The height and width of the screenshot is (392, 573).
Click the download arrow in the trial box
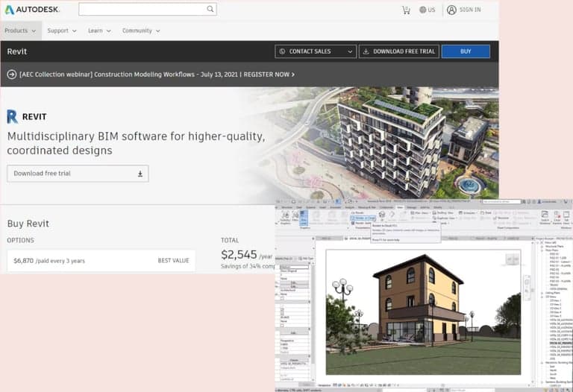140,174
